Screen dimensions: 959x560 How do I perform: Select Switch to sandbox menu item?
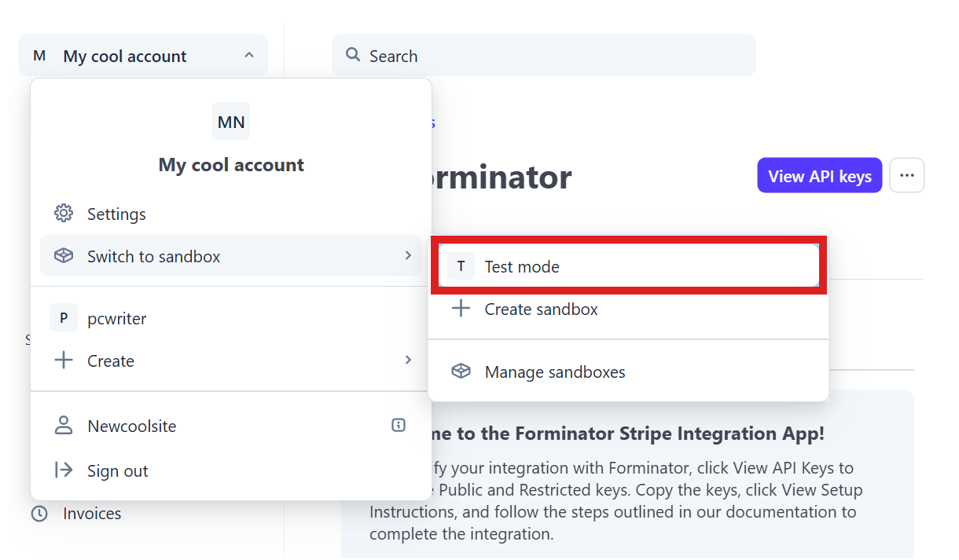click(x=231, y=256)
